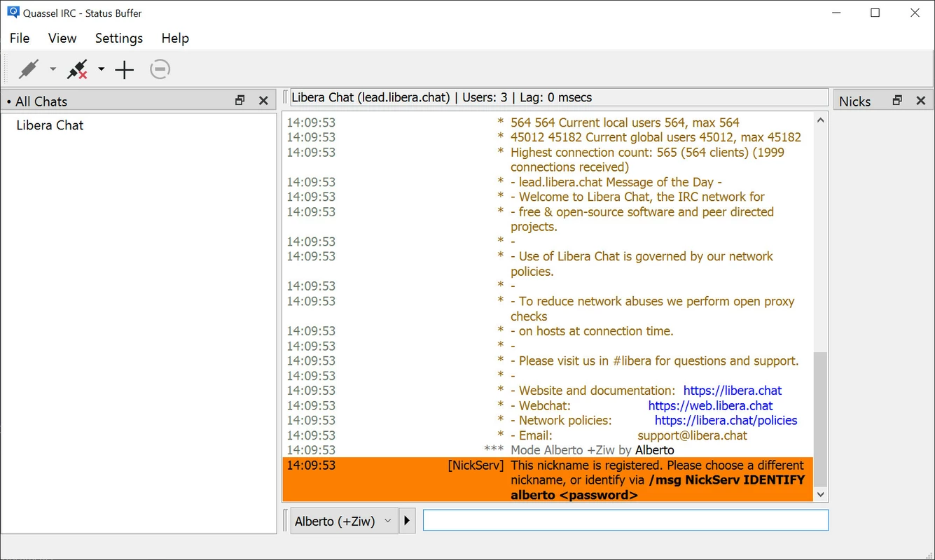This screenshot has height=560, width=935.
Task: Open the https://web.libera.chat webchat link
Action: coord(710,405)
